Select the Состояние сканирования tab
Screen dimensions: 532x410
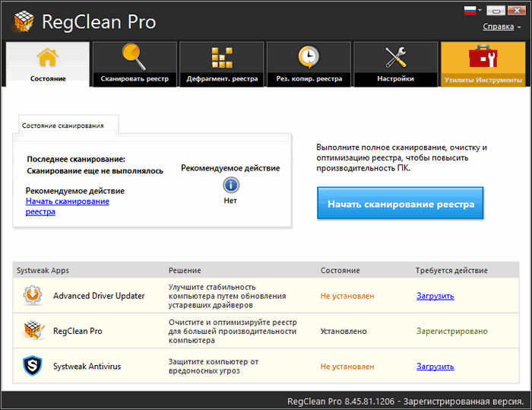pos(63,125)
